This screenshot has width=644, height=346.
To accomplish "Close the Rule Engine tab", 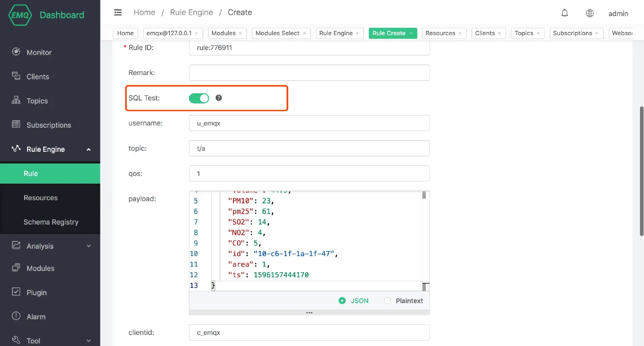I will click(x=357, y=33).
